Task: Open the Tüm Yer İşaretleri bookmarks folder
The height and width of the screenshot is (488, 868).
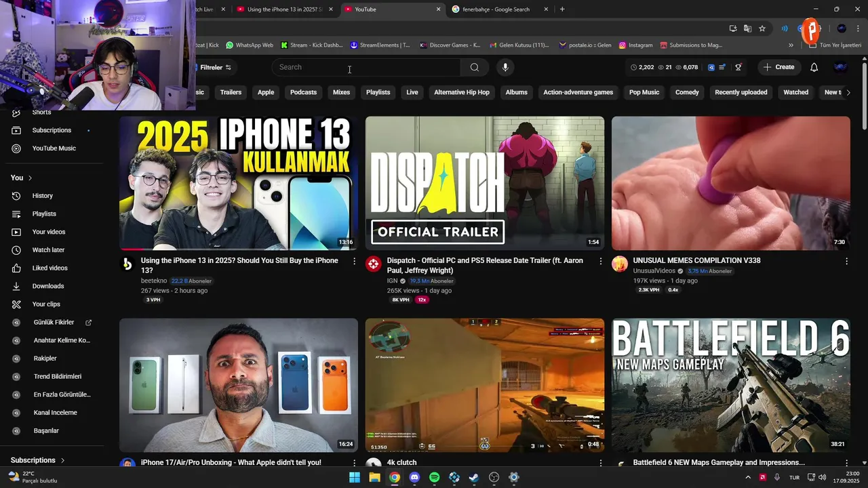Action: [x=834, y=45]
